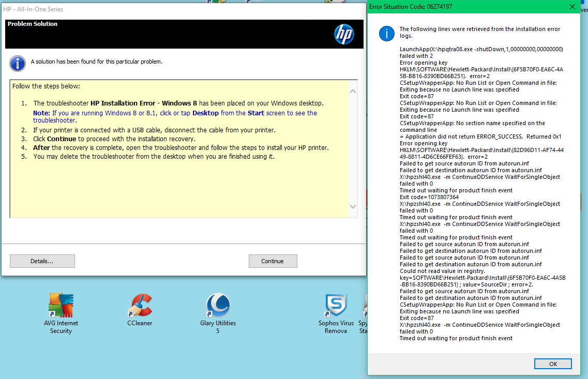Click 'The following lines were retrieved' intro text
This screenshot has height=379, width=588.
click(480, 32)
